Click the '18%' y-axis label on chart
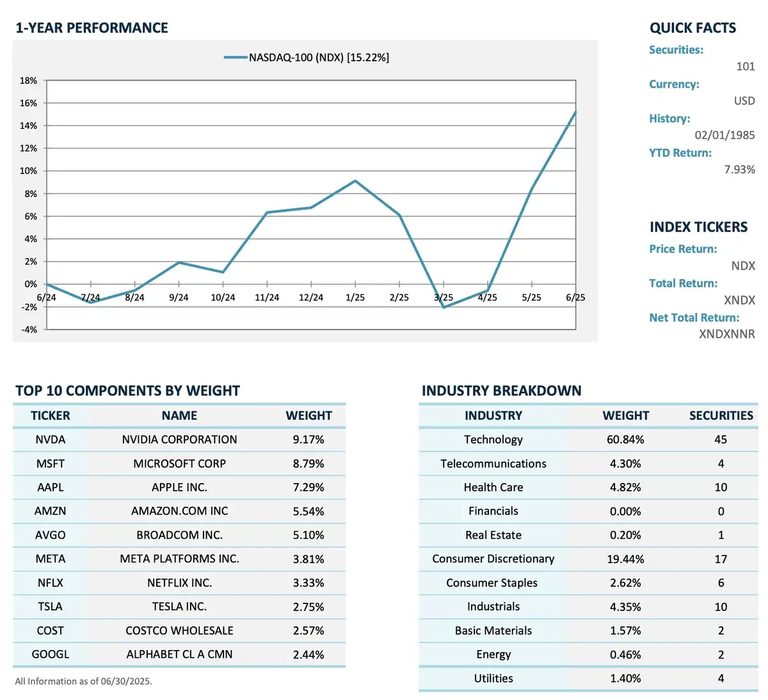The width and height of the screenshot is (768, 700). coord(28,81)
